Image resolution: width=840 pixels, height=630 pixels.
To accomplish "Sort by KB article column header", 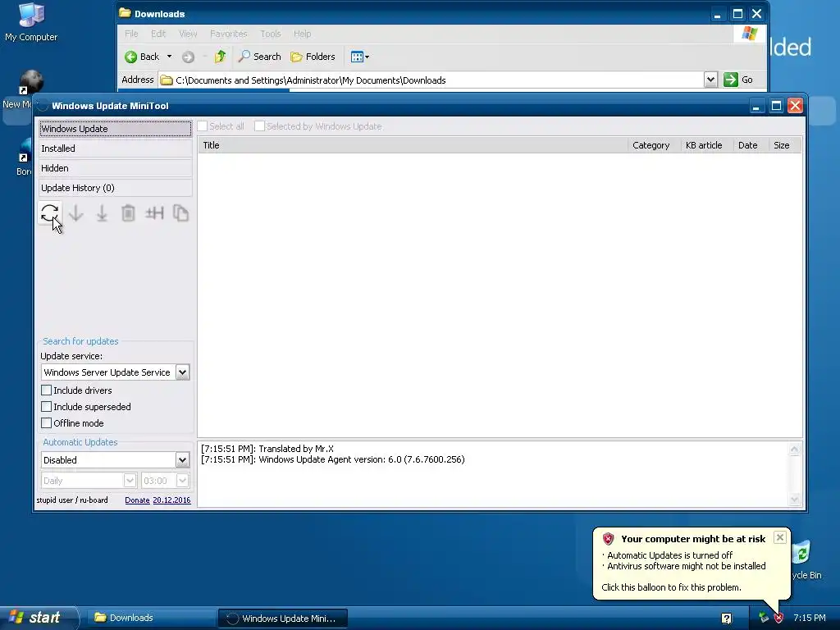I will click(706, 145).
